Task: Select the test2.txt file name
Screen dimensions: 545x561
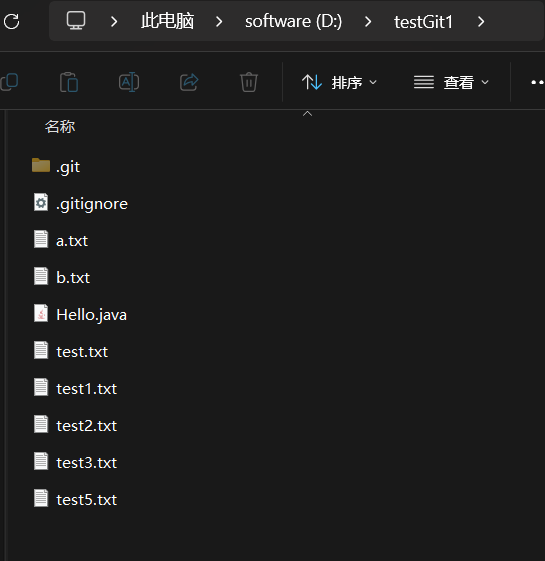Action: [x=87, y=426]
